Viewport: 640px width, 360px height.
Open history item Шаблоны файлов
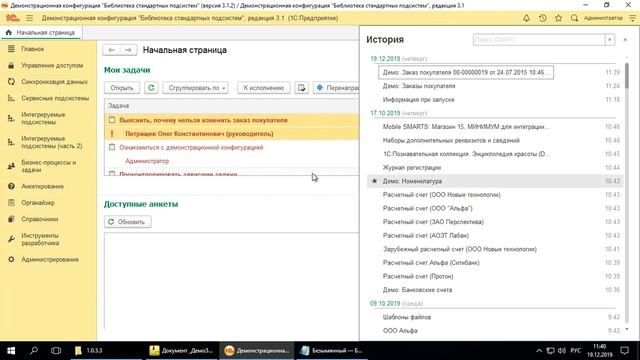click(x=407, y=317)
